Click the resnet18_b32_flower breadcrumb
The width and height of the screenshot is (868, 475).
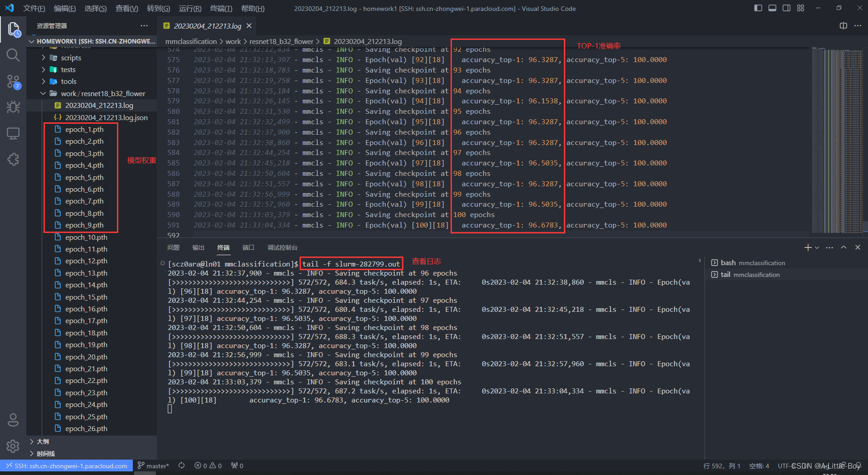(x=281, y=41)
